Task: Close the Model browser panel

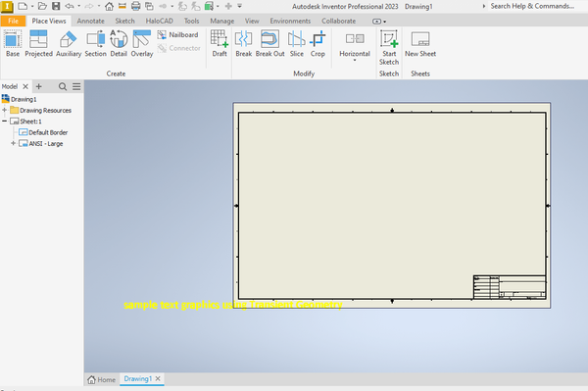Action: 25,86
